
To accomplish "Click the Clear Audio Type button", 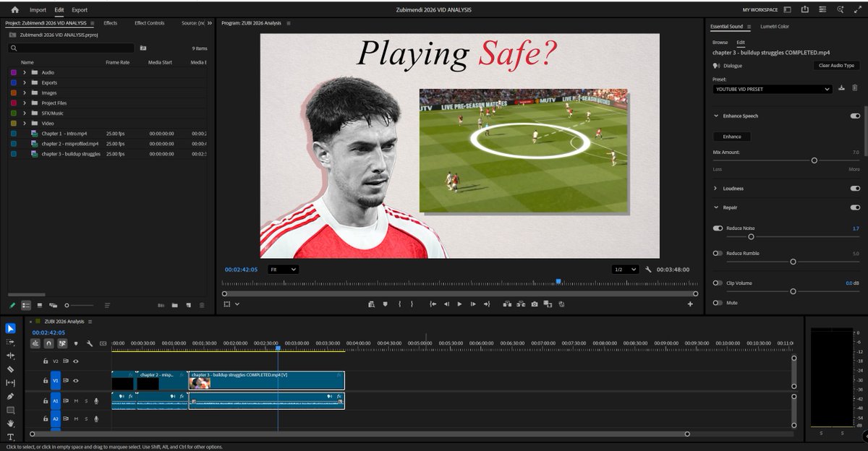I will (x=837, y=65).
